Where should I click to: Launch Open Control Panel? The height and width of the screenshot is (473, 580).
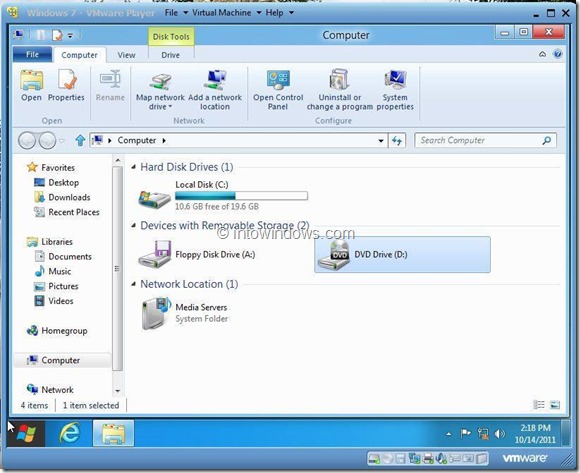278,90
